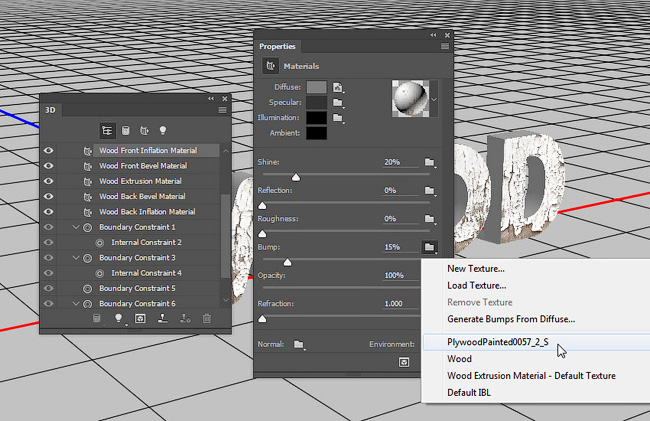The image size is (650, 421).
Task: Collapse Boundary Constraint 3 tree item
Action: [x=76, y=258]
